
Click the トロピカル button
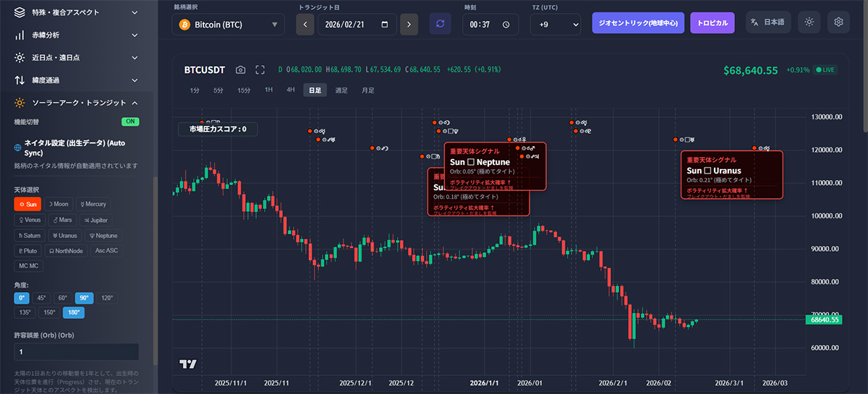coord(712,22)
